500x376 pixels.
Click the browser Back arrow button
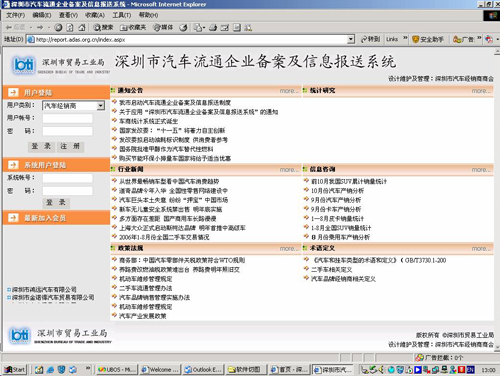click(x=15, y=27)
